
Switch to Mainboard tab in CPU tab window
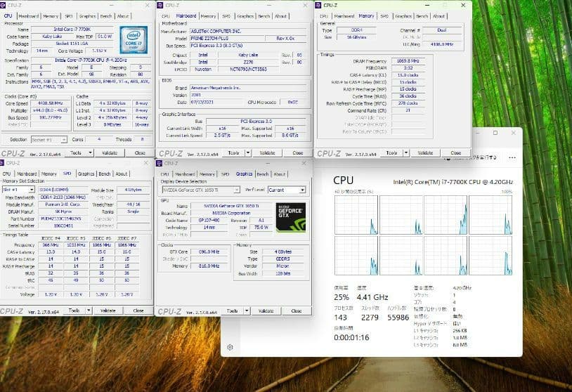(28, 16)
